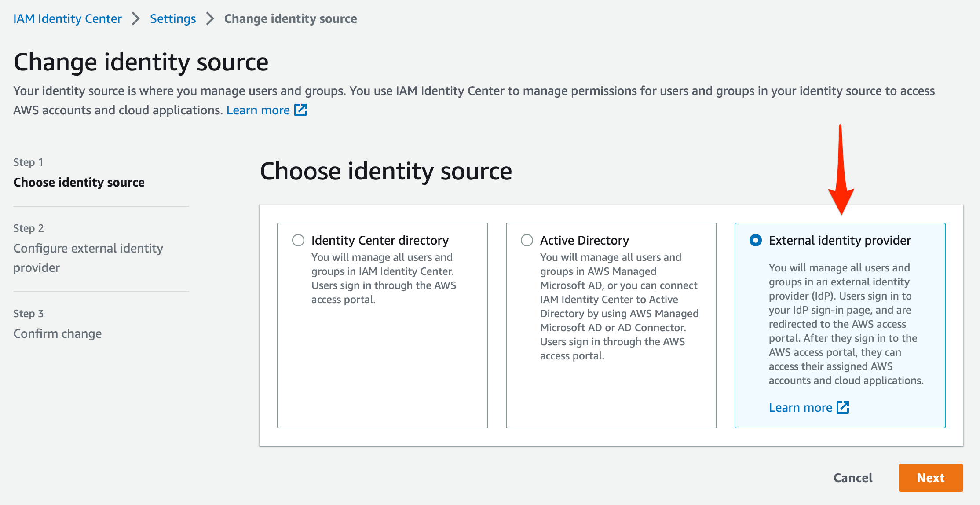
Task: Click the Identity Center directory description text
Action: [384, 278]
